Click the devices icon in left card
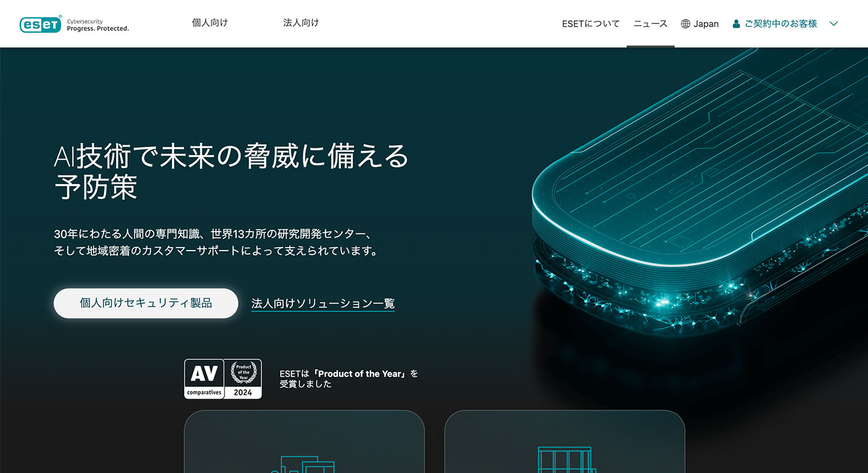Screen dimensions: 868x473 tap(303, 464)
